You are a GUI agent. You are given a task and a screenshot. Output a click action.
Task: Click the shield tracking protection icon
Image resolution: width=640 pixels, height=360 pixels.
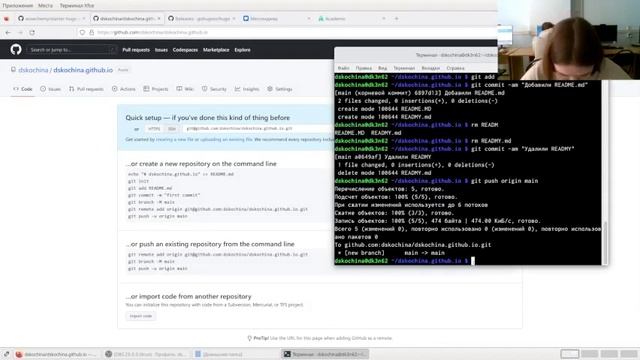tap(82, 32)
